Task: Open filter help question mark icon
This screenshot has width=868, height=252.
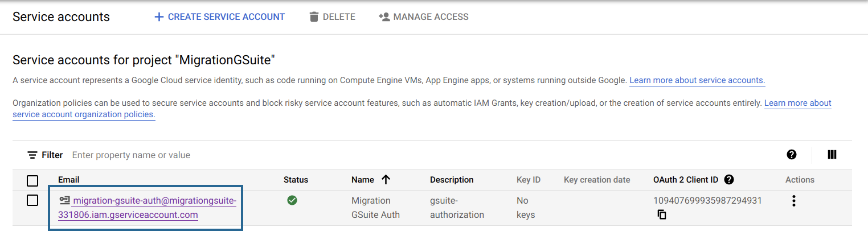Action: [x=792, y=155]
